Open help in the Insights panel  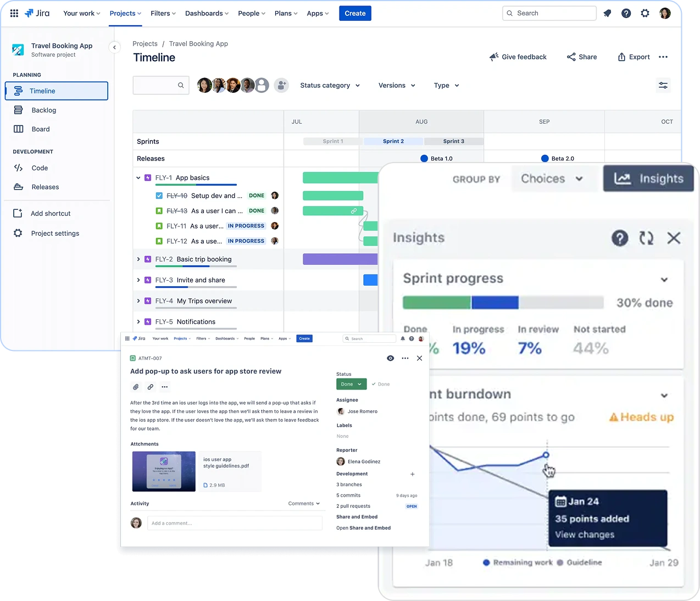[620, 238]
